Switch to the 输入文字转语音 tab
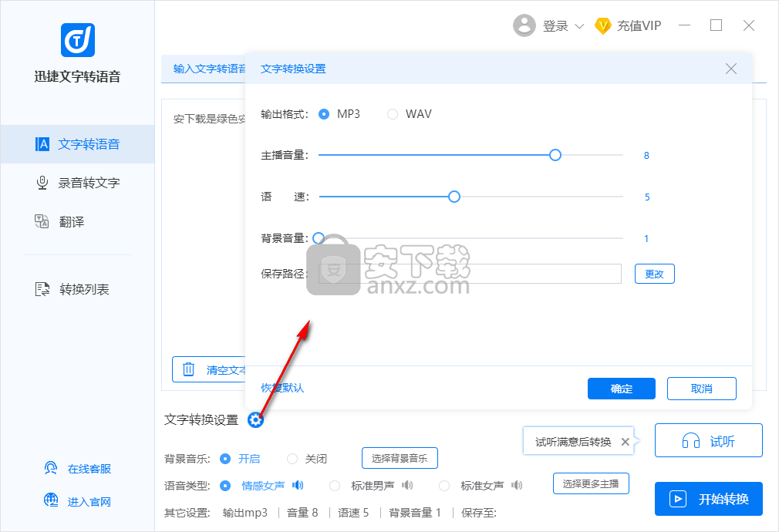The height and width of the screenshot is (532, 779). pyautogui.click(x=209, y=69)
